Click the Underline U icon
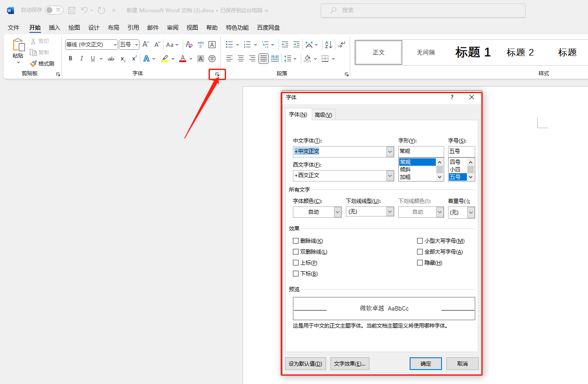The image size is (588, 384). (x=93, y=59)
